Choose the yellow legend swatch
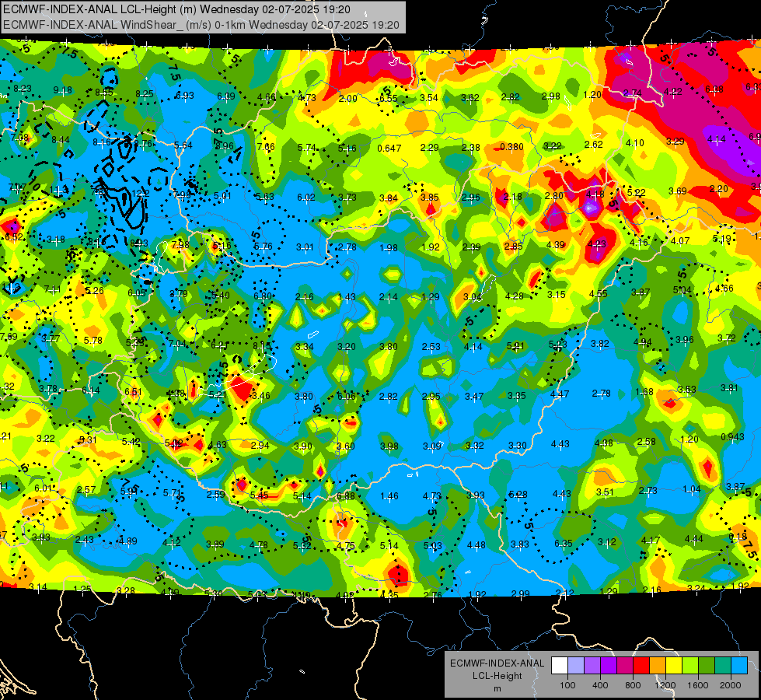 point(674,666)
